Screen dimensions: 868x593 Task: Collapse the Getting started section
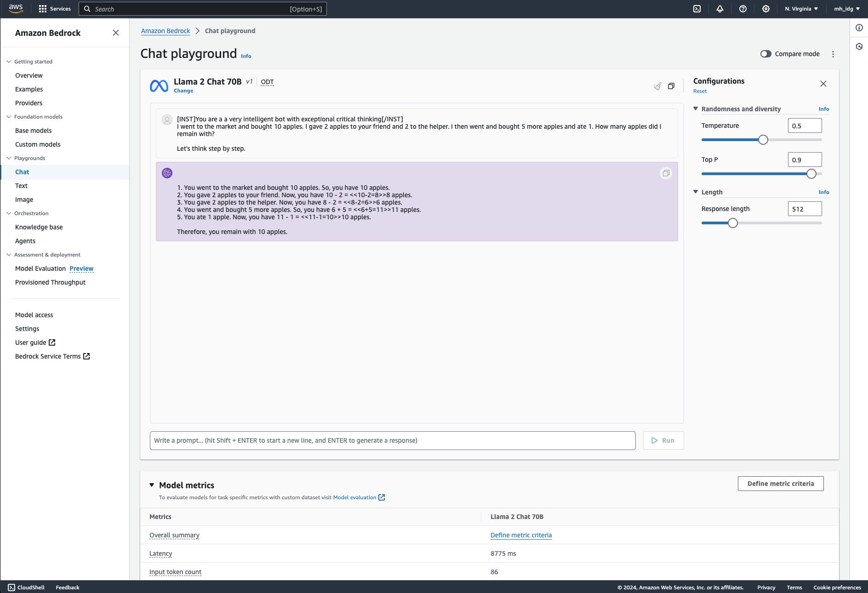tap(9, 62)
